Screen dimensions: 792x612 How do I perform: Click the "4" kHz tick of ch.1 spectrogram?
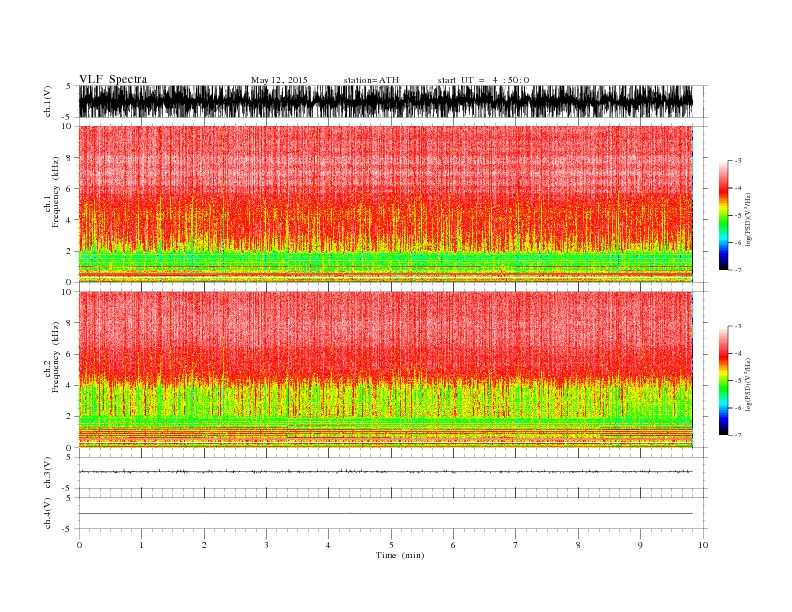[x=70, y=220]
